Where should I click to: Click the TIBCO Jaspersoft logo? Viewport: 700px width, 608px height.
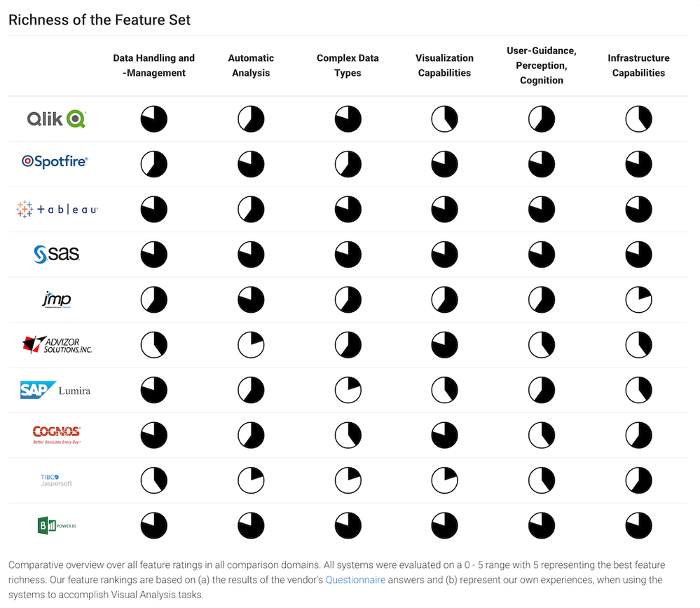56,480
